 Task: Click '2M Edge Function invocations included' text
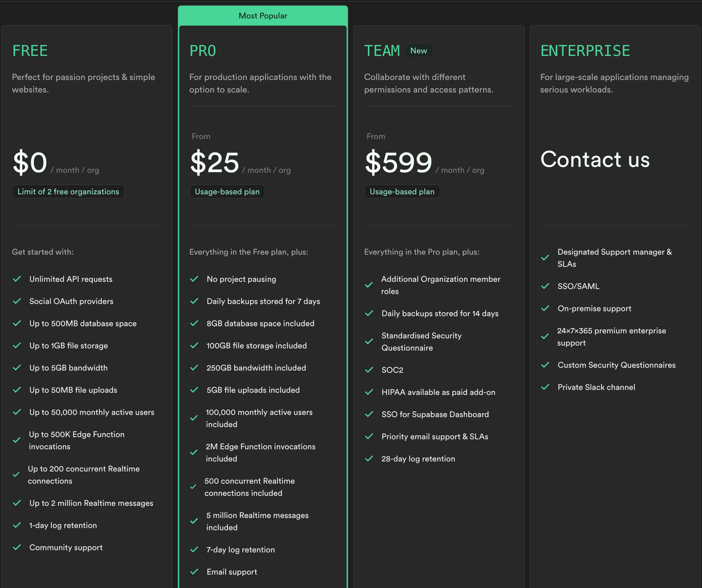click(x=260, y=452)
